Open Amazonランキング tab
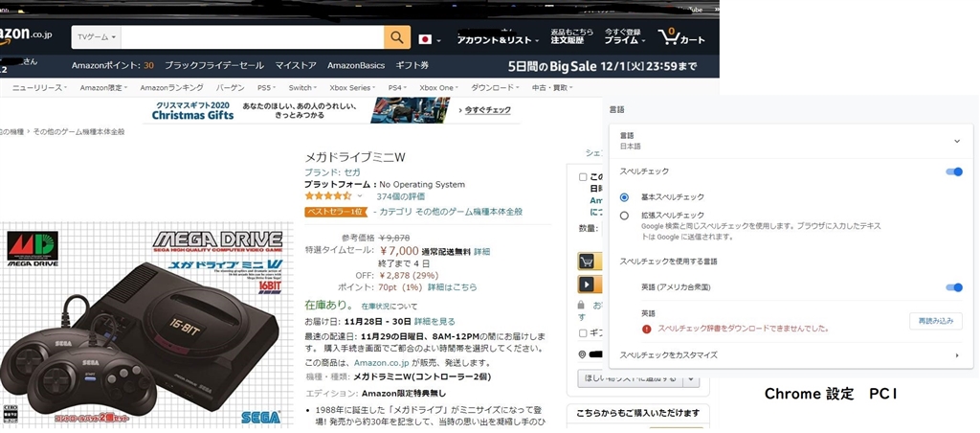This screenshot has height=433, width=980. point(171,87)
